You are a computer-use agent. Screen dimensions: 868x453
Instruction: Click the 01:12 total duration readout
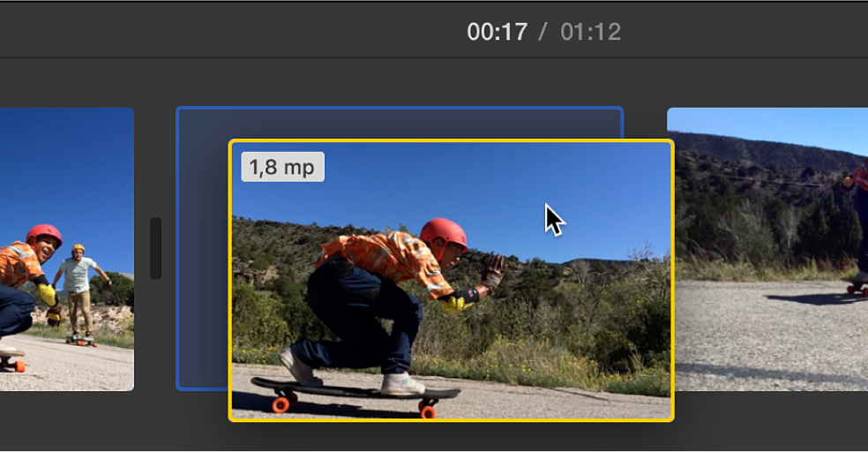coord(590,32)
